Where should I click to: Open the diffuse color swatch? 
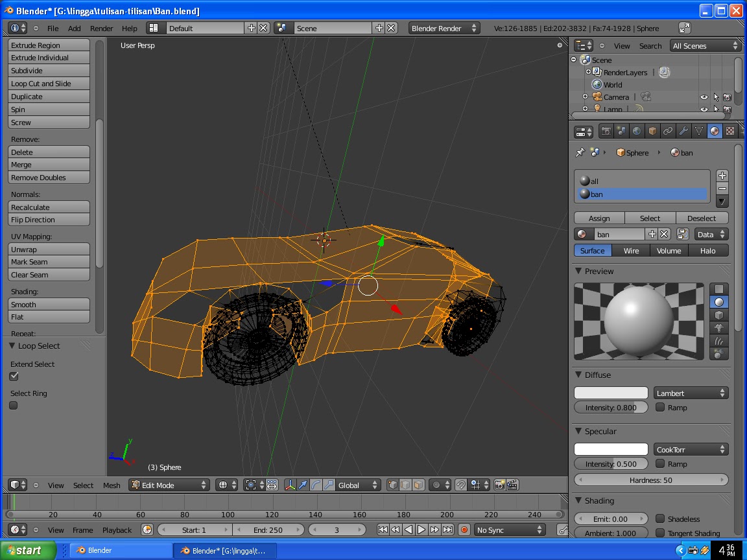(x=611, y=393)
